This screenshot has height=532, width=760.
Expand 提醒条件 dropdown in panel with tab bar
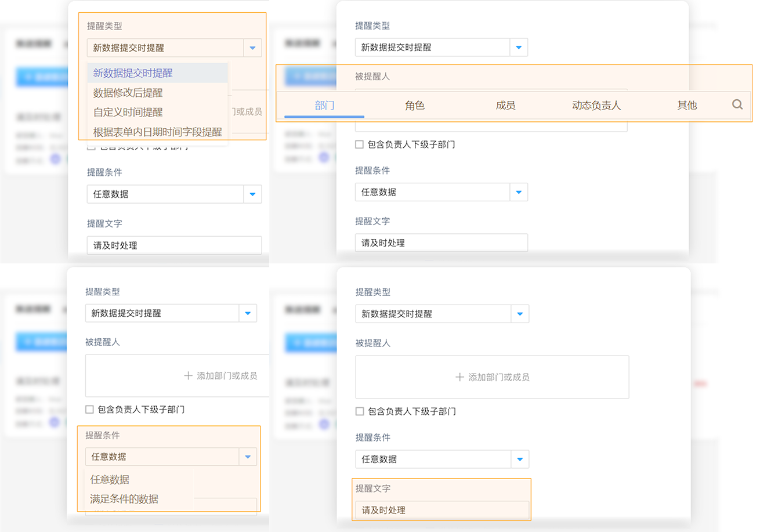tap(519, 192)
